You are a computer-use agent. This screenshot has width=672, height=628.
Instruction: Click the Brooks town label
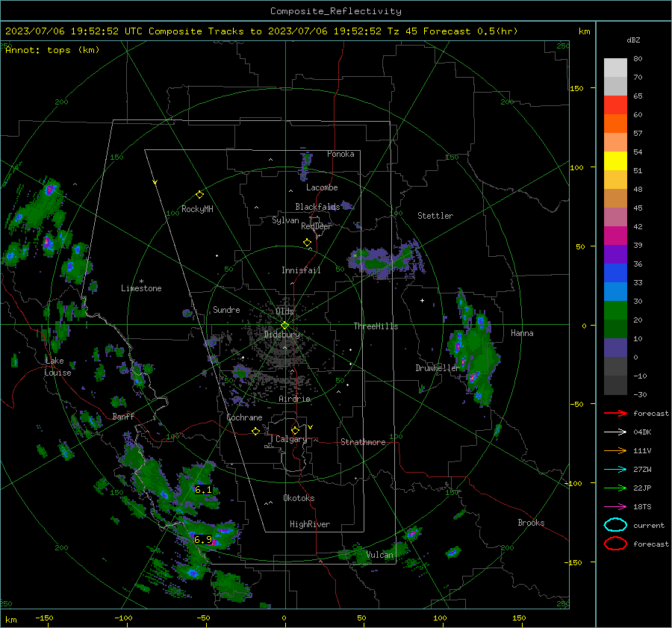tap(531, 523)
